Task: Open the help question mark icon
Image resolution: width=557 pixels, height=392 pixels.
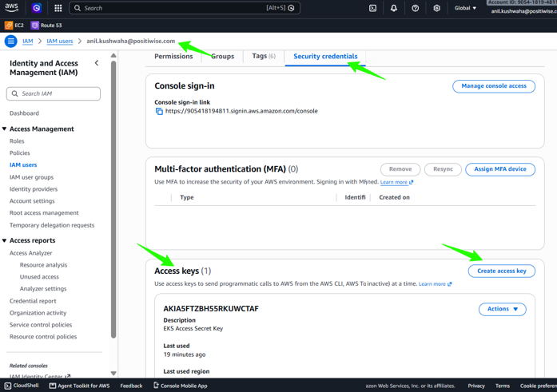Action: (415, 8)
